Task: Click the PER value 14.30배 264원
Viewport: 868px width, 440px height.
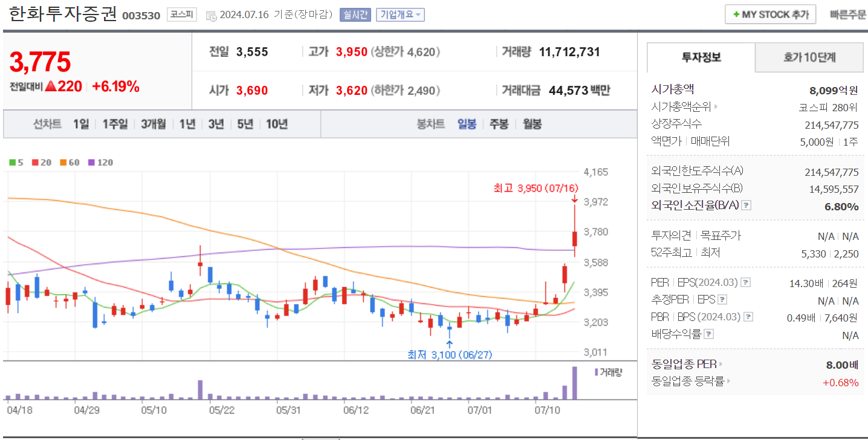Action: click(x=823, y=283)
